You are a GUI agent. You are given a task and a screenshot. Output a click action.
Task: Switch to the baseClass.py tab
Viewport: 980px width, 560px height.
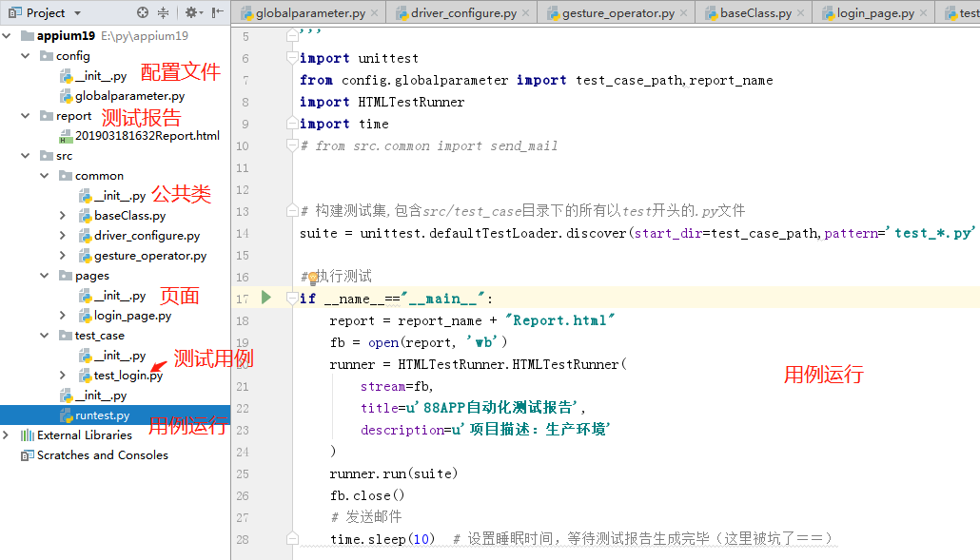point(755,12)
